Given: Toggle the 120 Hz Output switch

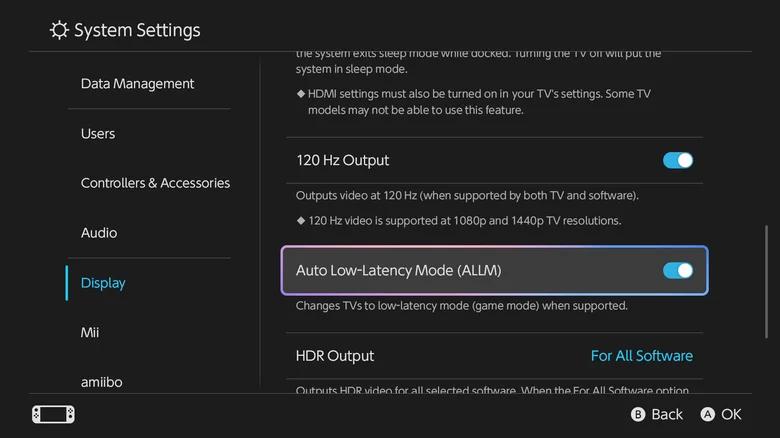Looking at the screenshot, I should (x=677, y=160).
